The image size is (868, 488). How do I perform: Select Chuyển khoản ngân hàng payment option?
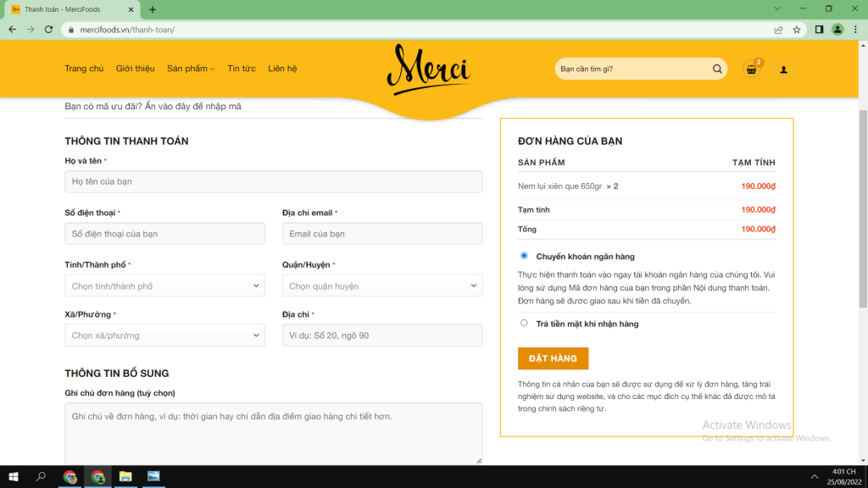[x=524, y=256]
